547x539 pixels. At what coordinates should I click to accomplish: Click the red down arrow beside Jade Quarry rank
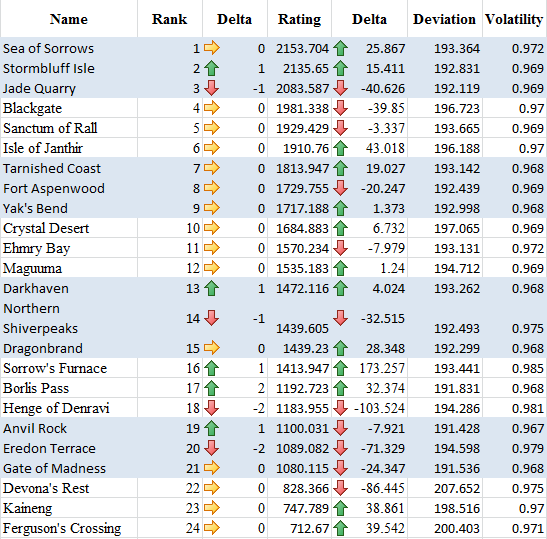(x=211, y=88)
